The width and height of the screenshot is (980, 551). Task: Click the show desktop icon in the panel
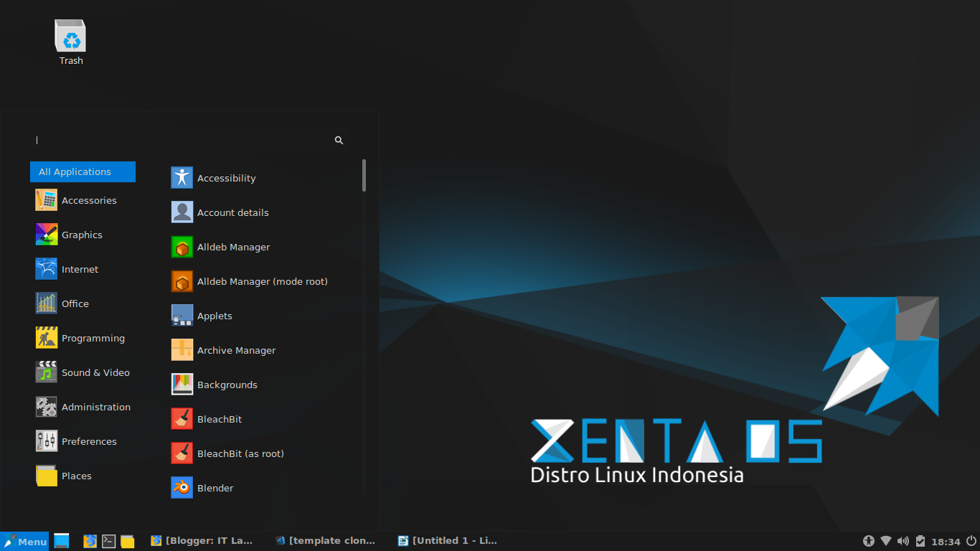(62, 541)
